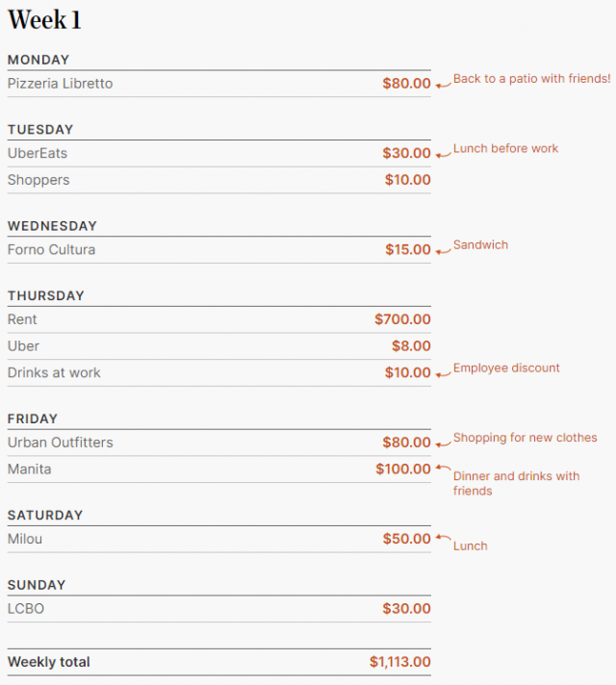Click the LCBO entry under Sunday
616x685 pixels.
coord(26,609)
